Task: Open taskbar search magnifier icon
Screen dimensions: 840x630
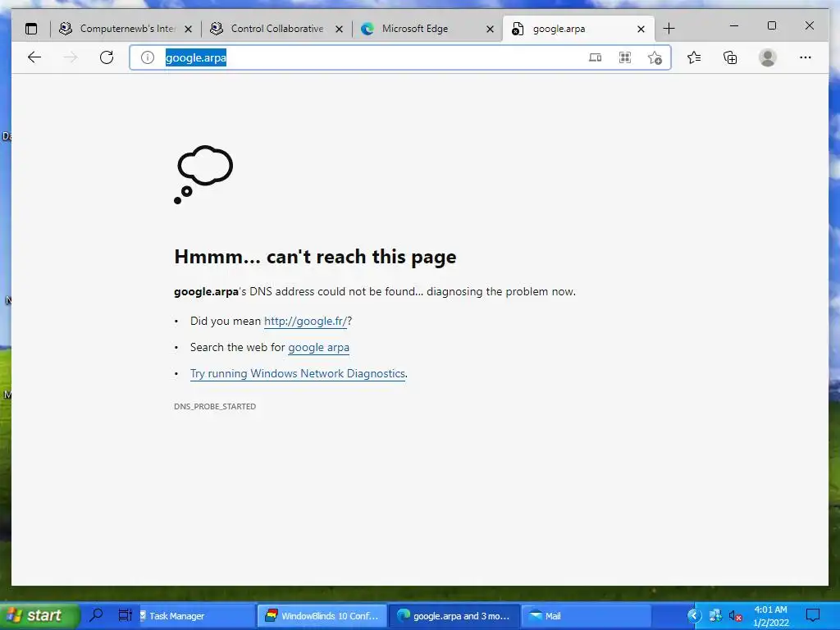Action: 97,614
